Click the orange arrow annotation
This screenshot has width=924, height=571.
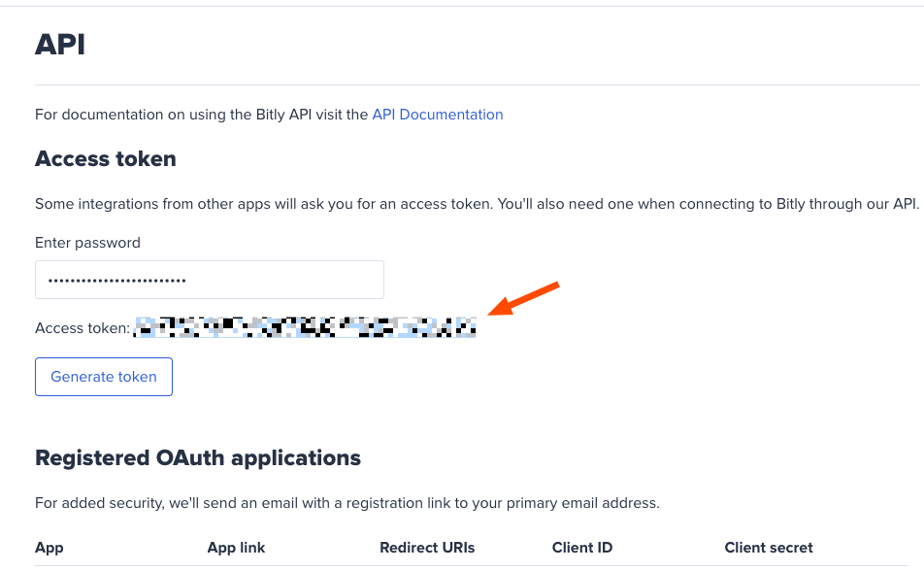tap(524, 298)
